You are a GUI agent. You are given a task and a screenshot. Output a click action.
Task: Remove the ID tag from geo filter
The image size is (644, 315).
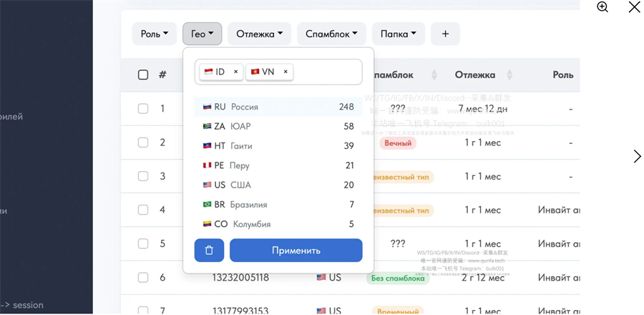tap(235, 72)
